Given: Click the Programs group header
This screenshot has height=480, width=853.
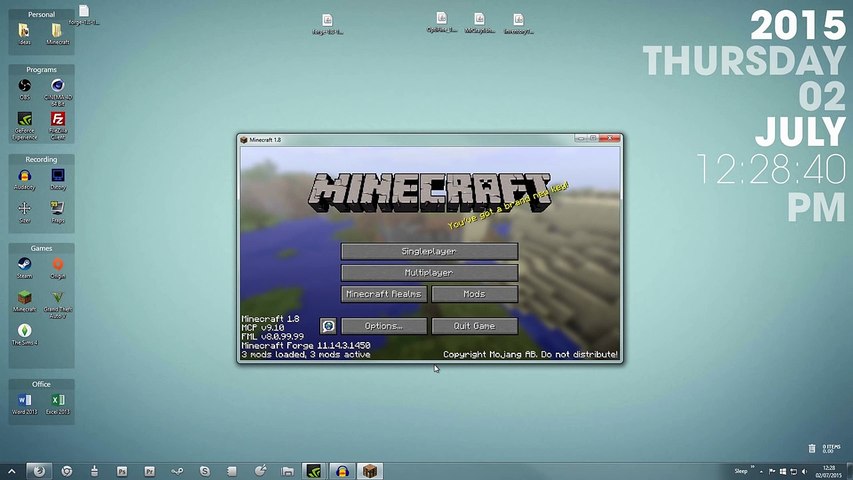Looking at the screenshot, I should (41, 70).
